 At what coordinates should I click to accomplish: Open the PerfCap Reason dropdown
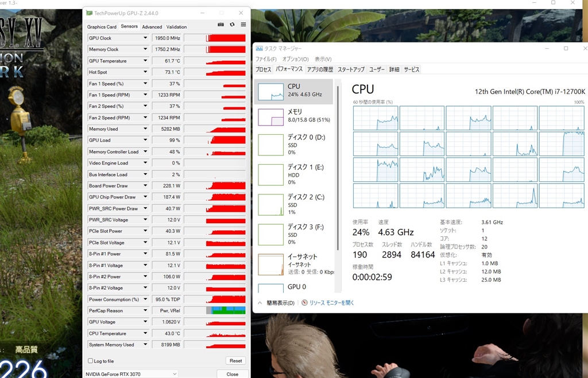pos(145,310)
